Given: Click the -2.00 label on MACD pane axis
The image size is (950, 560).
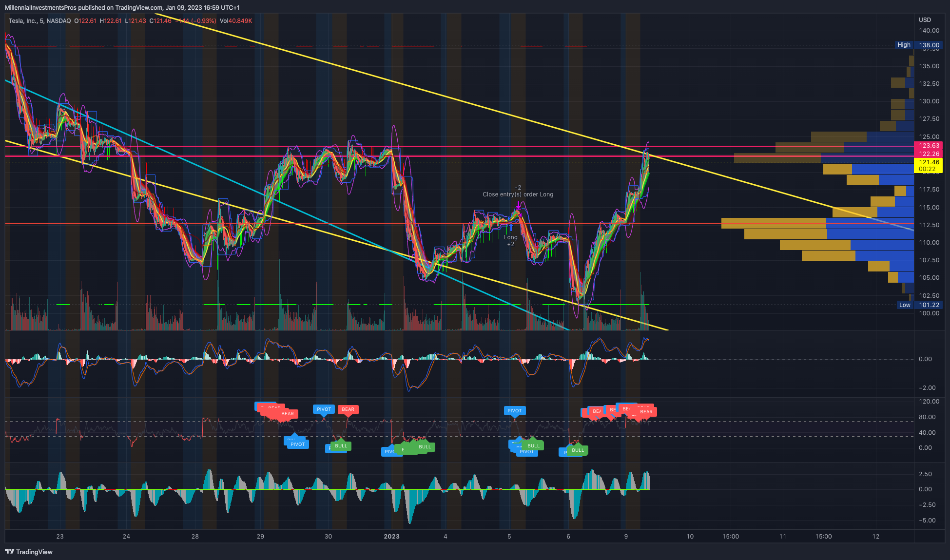Looking at the screenshot, I should click(x=927, y=388).
